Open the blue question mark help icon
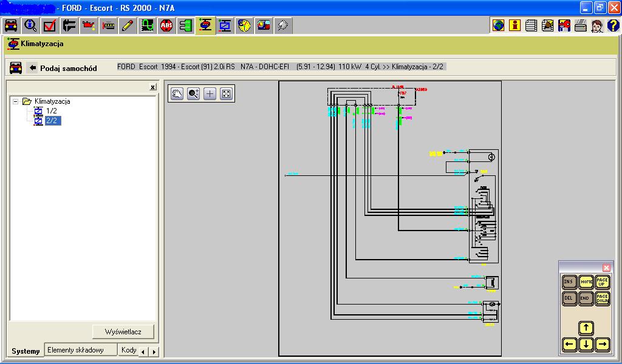The width and height of the screenshot is (622, 364). (613, 25)
